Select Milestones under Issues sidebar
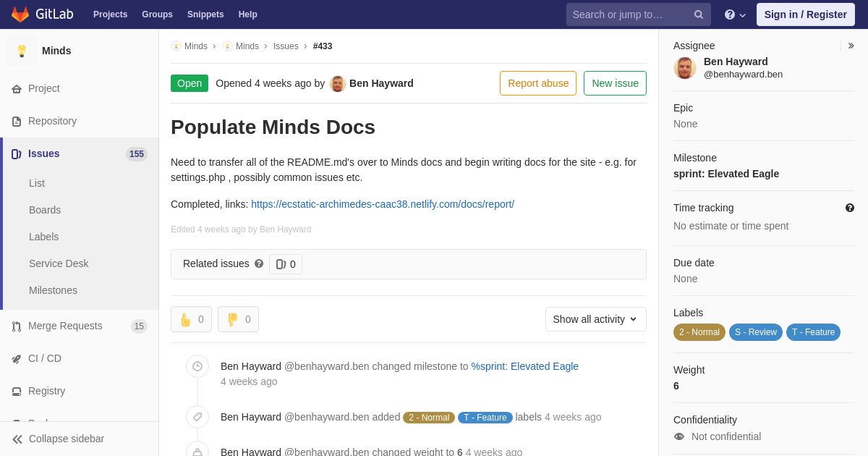868x456 pixels. point(53,290)
